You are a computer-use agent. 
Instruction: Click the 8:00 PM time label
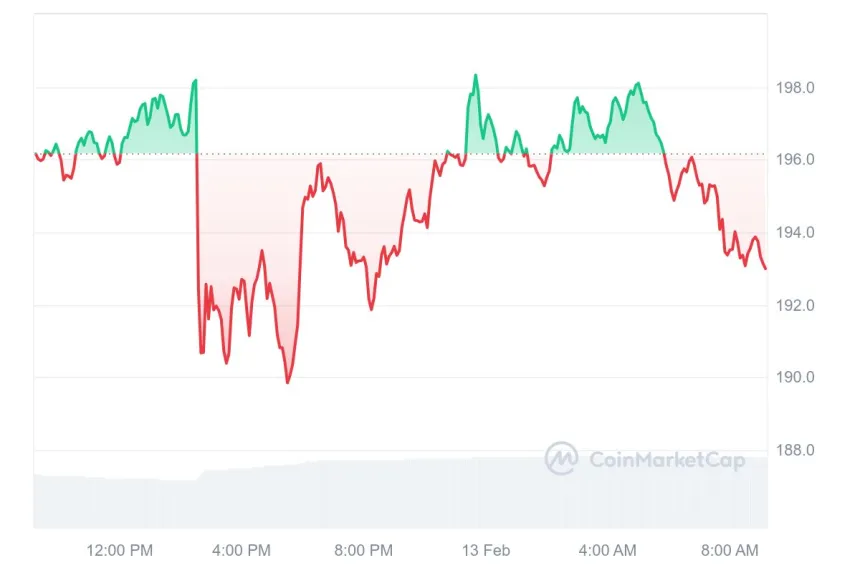click(364, 550)
